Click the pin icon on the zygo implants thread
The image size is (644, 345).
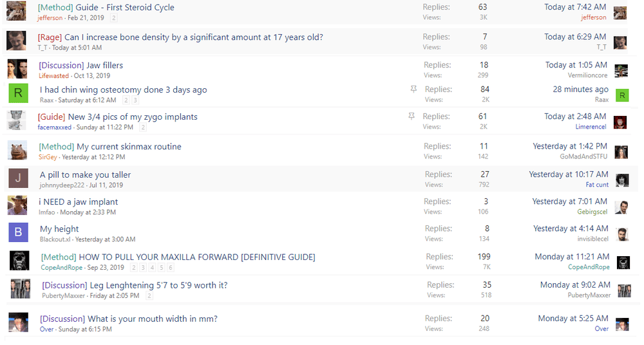tap(412, 117)
